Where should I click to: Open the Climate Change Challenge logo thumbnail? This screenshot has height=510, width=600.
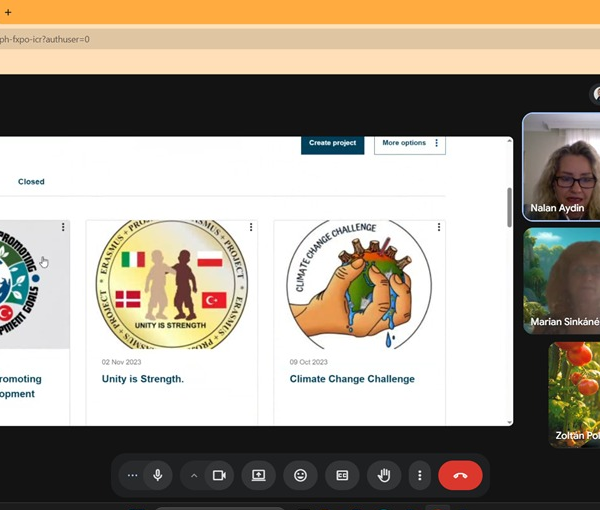[x=359, y=284]
